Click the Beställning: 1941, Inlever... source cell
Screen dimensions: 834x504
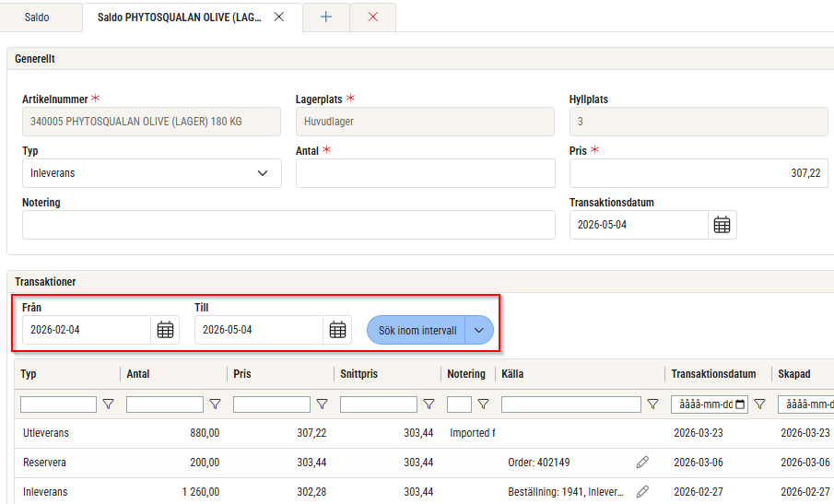click(x=566, y=492)
